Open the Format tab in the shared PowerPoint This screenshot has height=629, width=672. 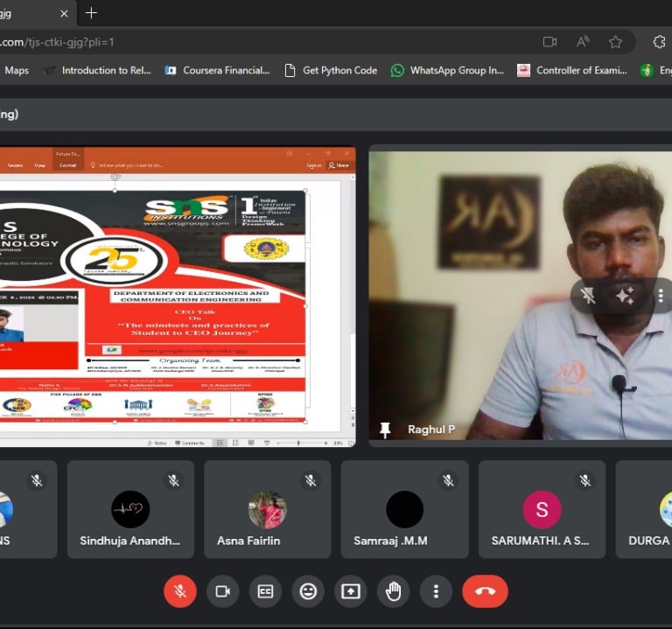click(x=68, y=165)
